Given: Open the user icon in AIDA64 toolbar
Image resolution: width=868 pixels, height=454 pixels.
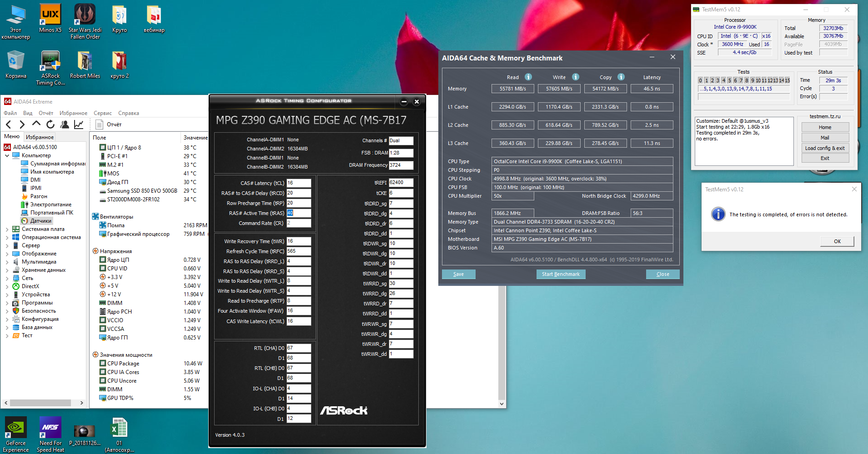Looking at the screenshot, I should point(65,125).
